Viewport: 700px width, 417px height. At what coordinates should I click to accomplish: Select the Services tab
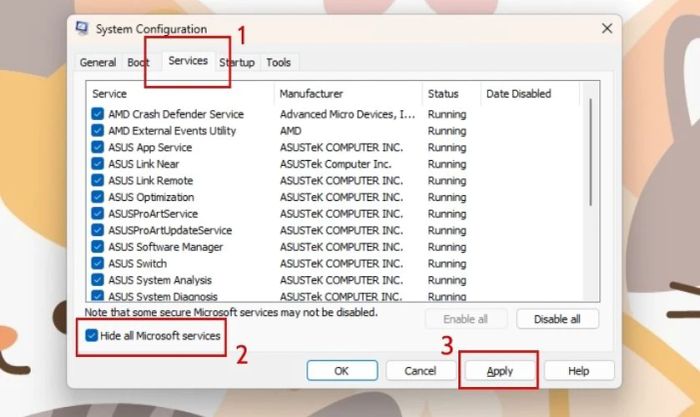pyautogui.click(x=188, y=61)
